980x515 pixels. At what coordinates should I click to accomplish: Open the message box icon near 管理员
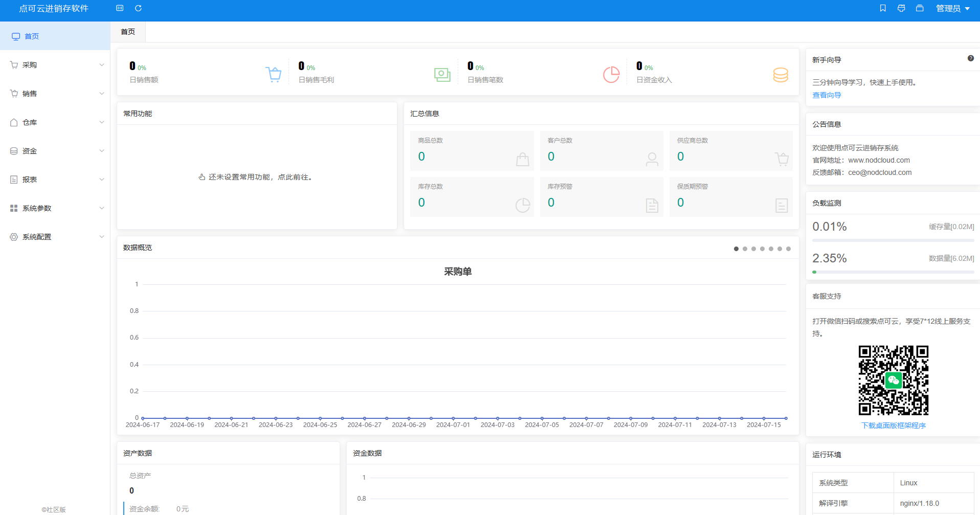[920, 8]
